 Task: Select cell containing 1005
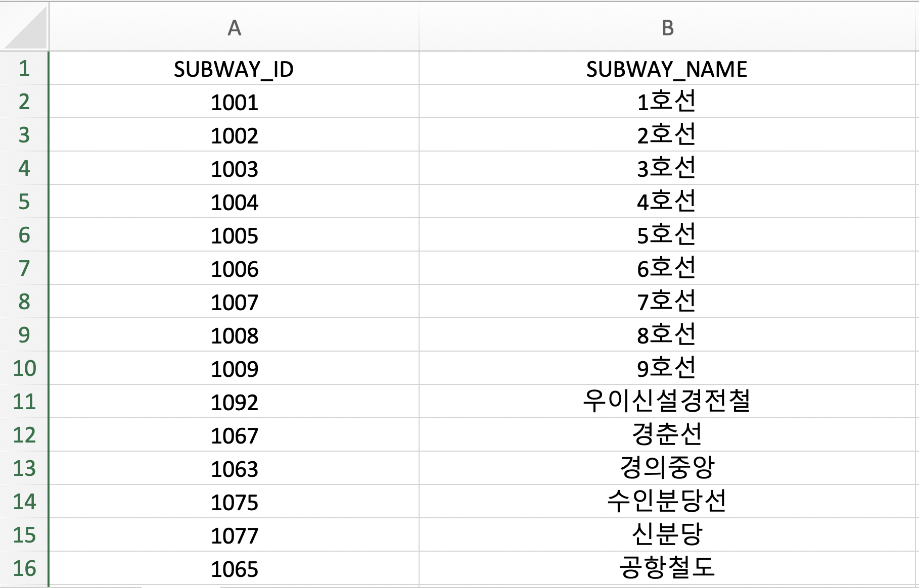point(234,235)
